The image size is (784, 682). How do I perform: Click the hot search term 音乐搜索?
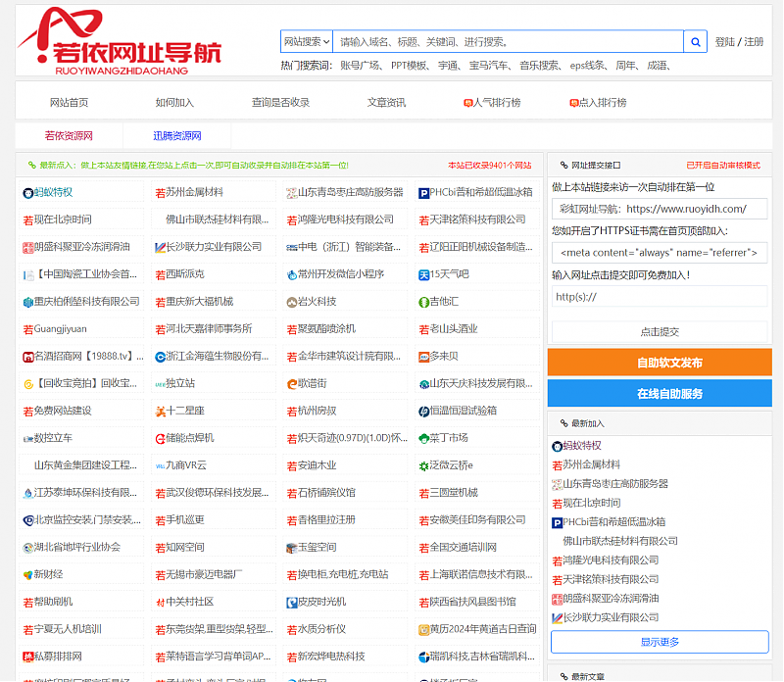coord(539,66)
